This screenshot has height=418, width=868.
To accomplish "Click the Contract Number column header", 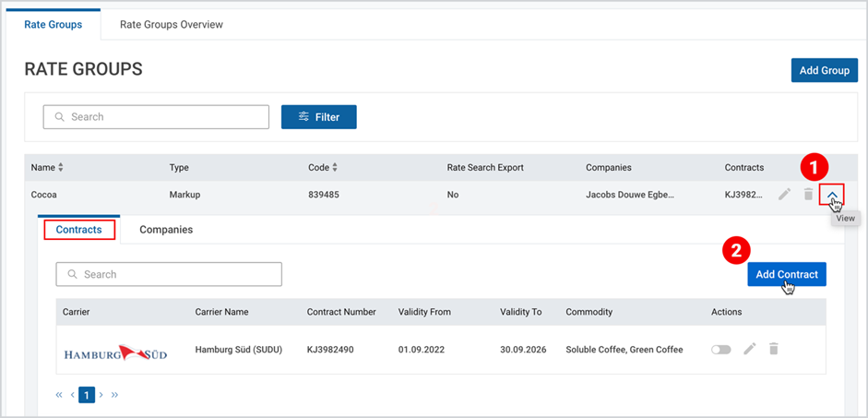I will pyautogui.click(x=341, y=312).
